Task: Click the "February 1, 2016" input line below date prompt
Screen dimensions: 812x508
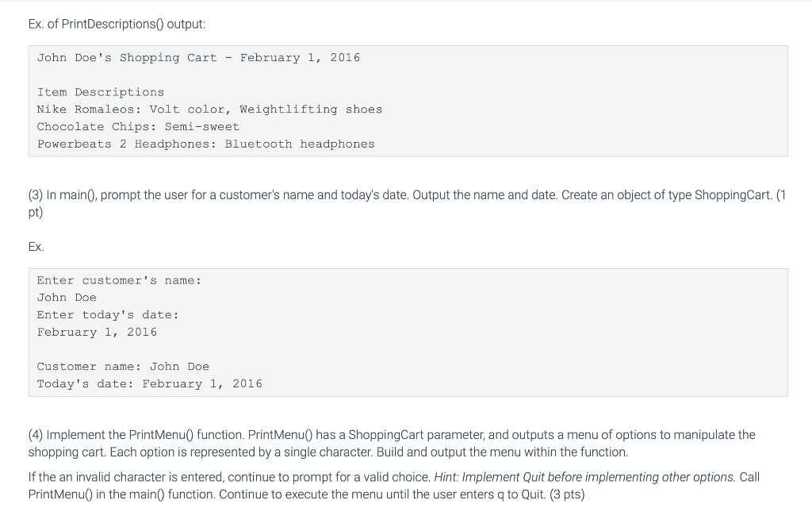Action: (97, 333)
